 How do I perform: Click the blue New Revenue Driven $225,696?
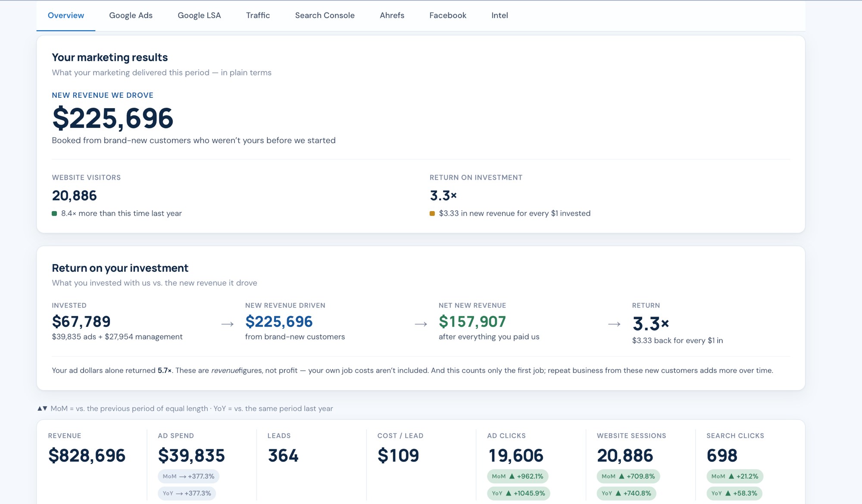tap(279, 321)
